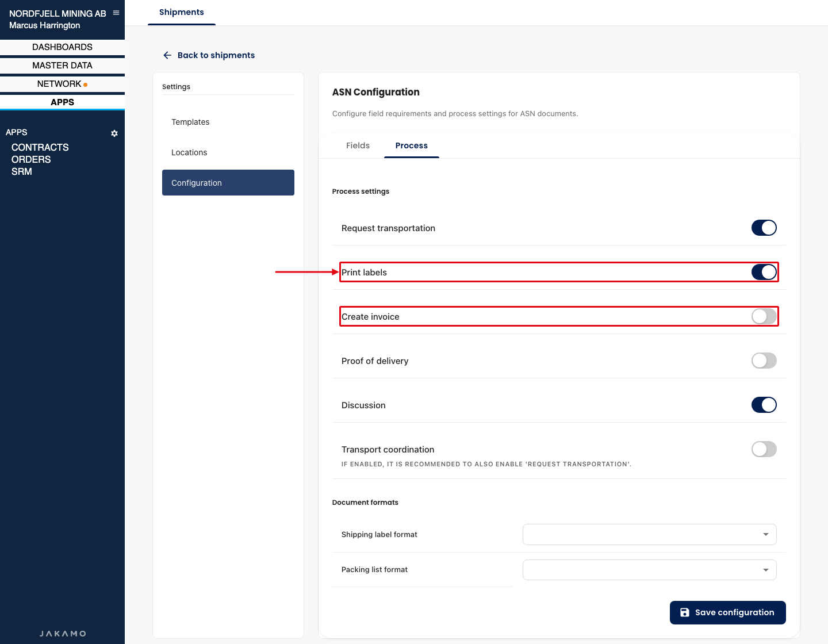This screenshot has width=828, height=644.
Task: Select the Process tab
Action: pyautogui.click(x=412, y=145)
